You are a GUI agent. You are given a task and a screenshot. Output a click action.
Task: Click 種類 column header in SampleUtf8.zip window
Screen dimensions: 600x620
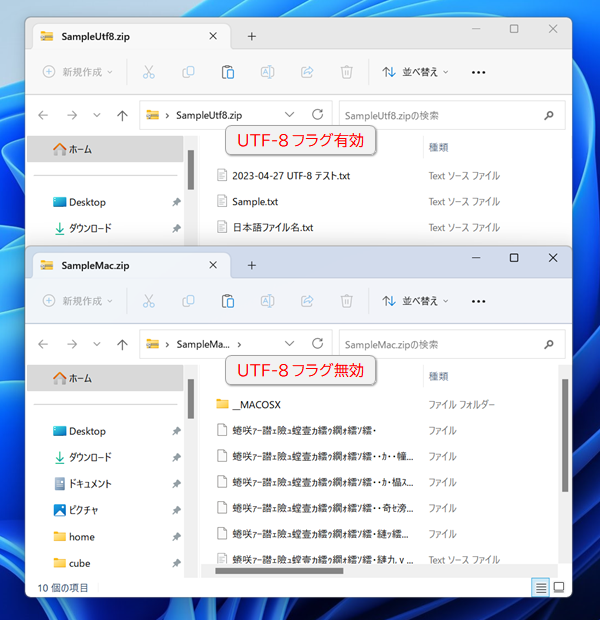439,147
